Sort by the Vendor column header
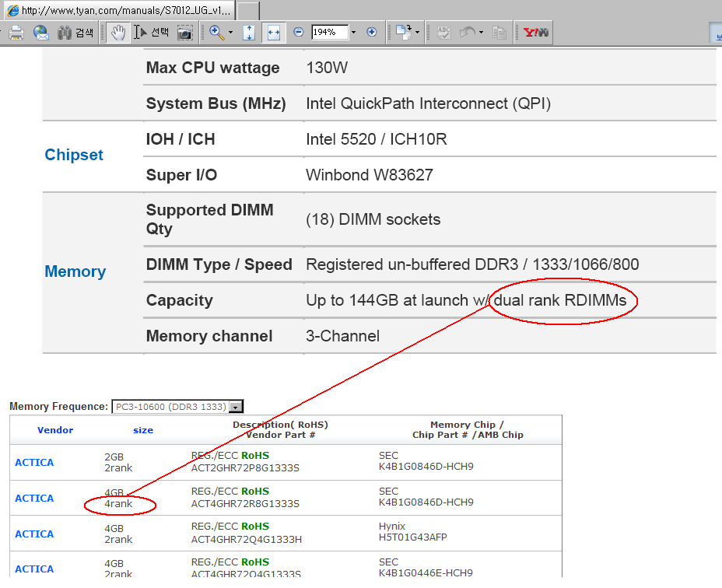The width and height of the screenshot is (722, 588). point(55,430)
